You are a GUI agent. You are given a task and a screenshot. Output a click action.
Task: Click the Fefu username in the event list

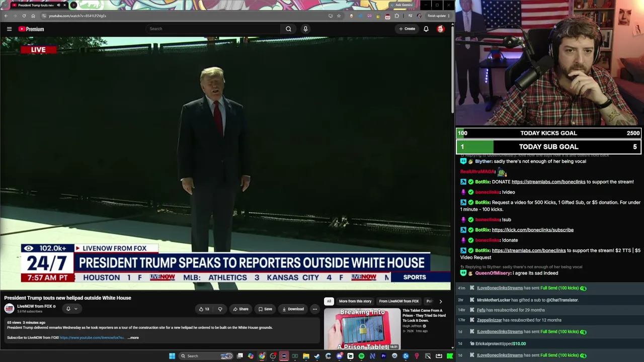(x=481, y=310)
